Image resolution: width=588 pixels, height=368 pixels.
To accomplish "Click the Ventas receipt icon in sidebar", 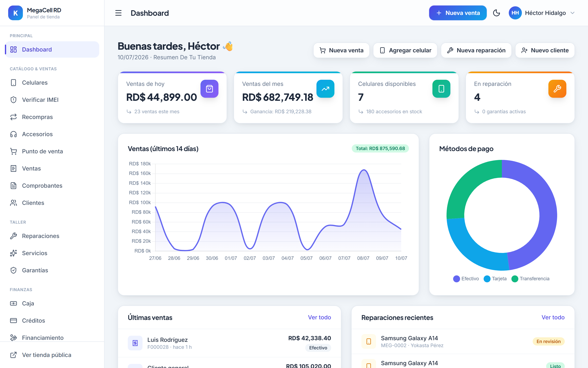I will point(14,168).
